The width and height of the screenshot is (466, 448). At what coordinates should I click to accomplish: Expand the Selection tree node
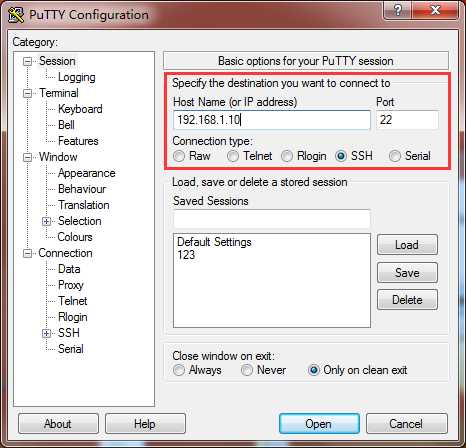(x=47, y=221)
